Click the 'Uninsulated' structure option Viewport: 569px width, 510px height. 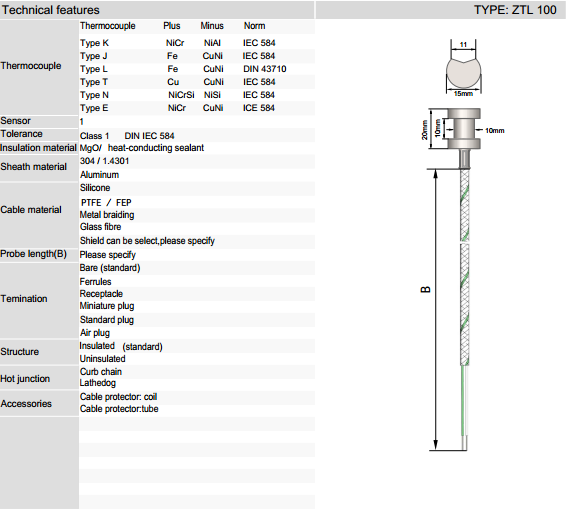point(102,359)
